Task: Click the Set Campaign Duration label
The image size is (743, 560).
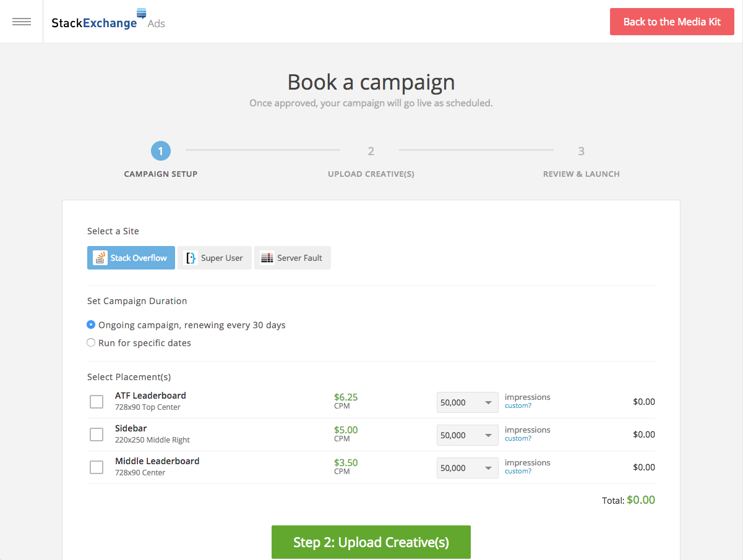Action: [x=137, y=301]
